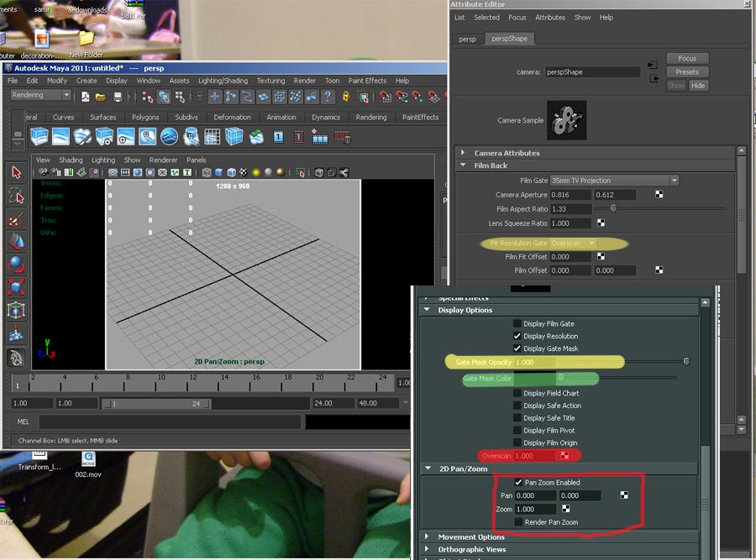
Task: Choose the Move tool cone icon
Action: tap(17, 242)
